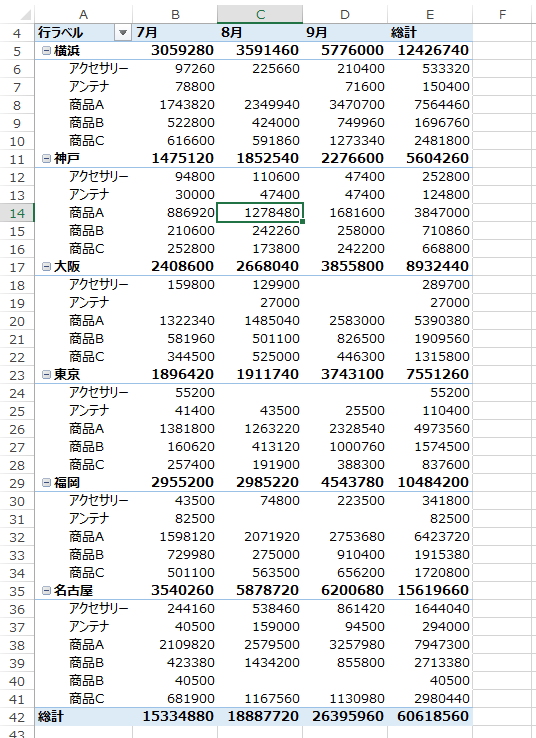This screenshot has width=536, height=738.
Task: Select column F header
Action: 503,15
